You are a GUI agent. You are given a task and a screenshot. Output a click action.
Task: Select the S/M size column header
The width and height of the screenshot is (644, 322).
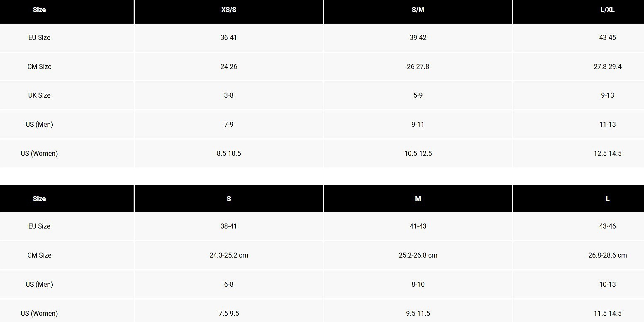point(418,10)
